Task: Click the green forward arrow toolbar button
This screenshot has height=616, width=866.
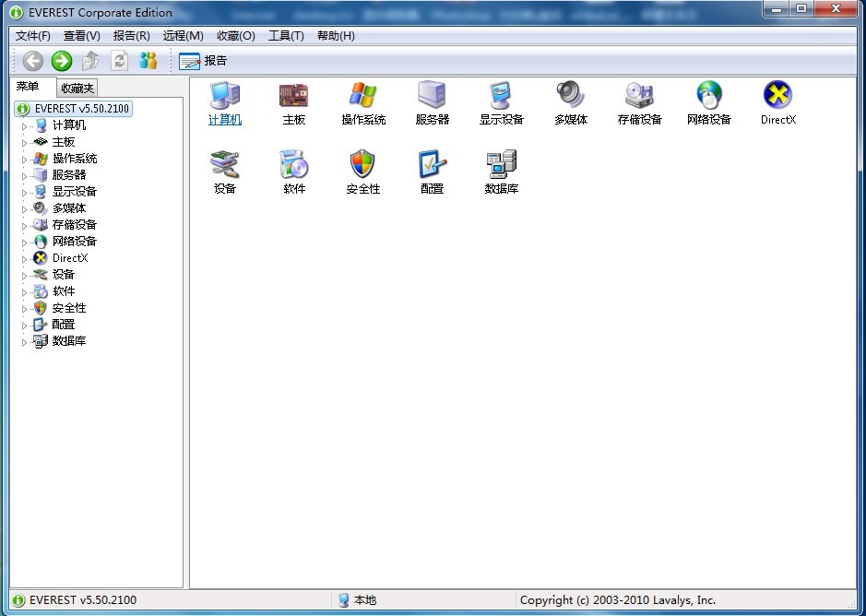Action: [x=62, y=61]
